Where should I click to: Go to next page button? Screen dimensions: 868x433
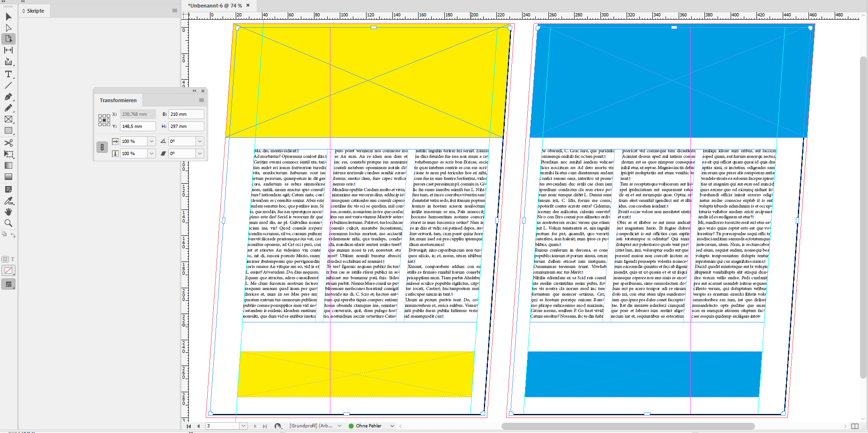pos(255,426)
